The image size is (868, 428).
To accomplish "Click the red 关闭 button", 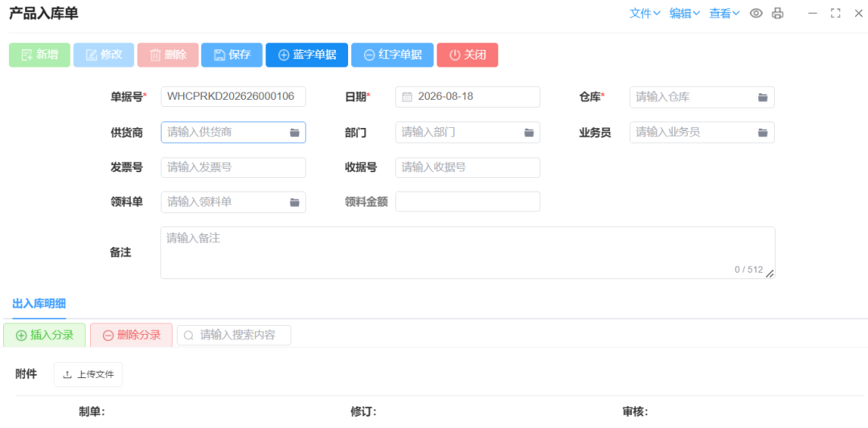I will (467, 55).
